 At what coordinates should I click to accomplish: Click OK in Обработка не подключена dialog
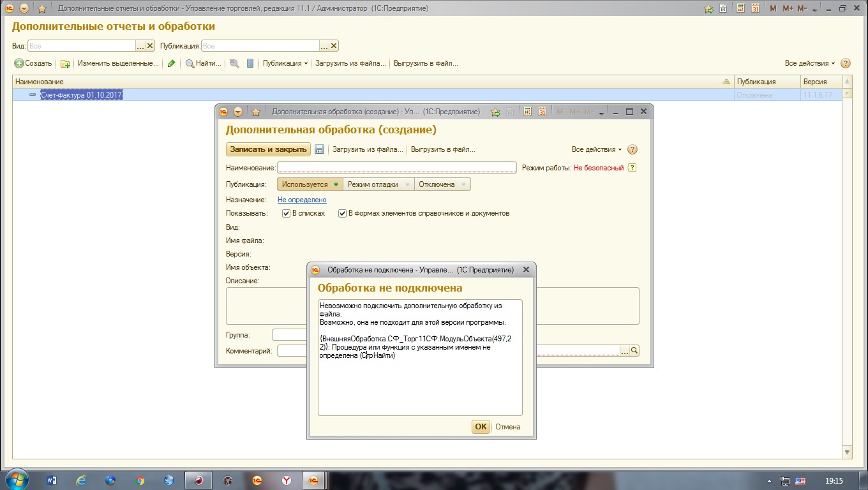point(481,427)
